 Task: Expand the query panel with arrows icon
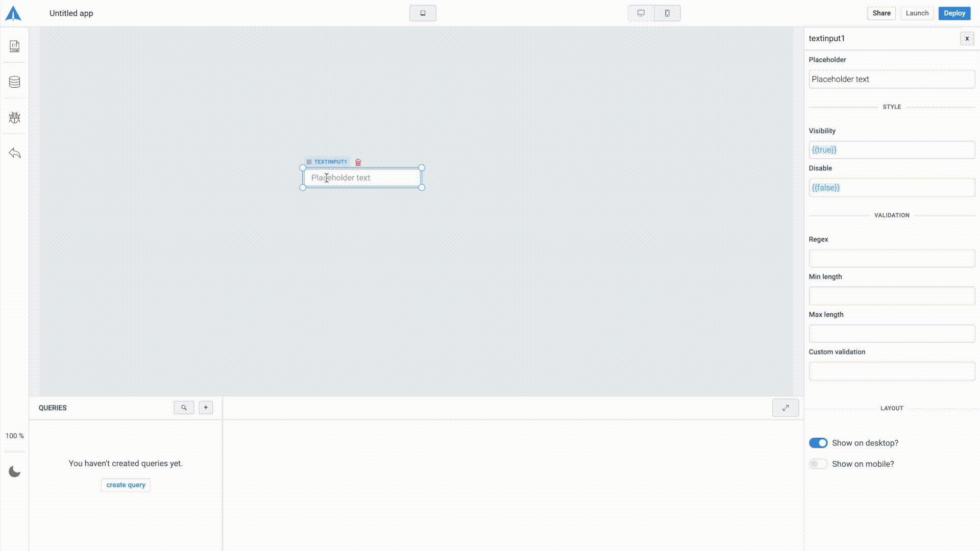[786, 408]
